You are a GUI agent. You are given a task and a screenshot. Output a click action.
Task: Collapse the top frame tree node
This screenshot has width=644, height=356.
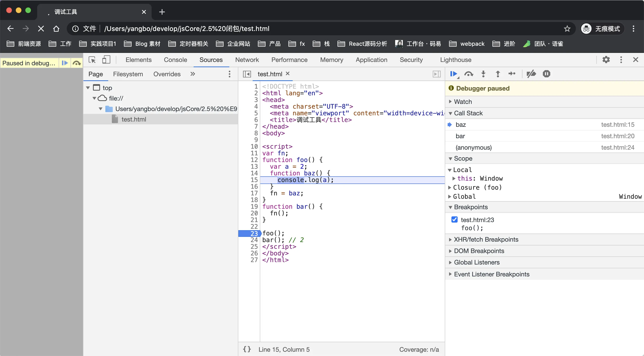88,88
